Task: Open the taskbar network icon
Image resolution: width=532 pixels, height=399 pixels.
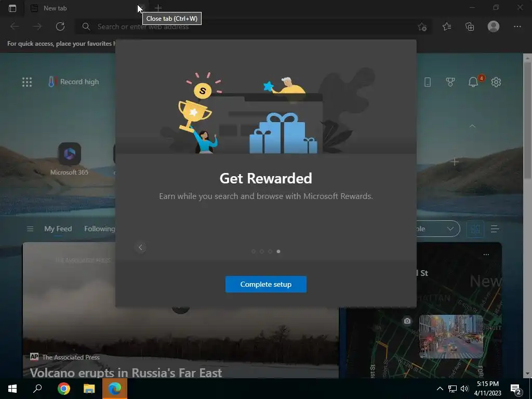Action: [453, 389]
